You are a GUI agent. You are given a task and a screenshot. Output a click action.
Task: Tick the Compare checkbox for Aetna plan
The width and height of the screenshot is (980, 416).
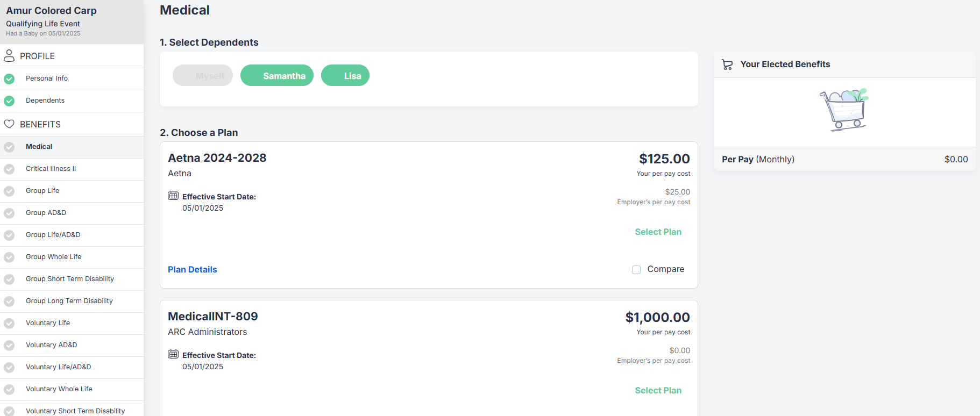click(636, 270)
